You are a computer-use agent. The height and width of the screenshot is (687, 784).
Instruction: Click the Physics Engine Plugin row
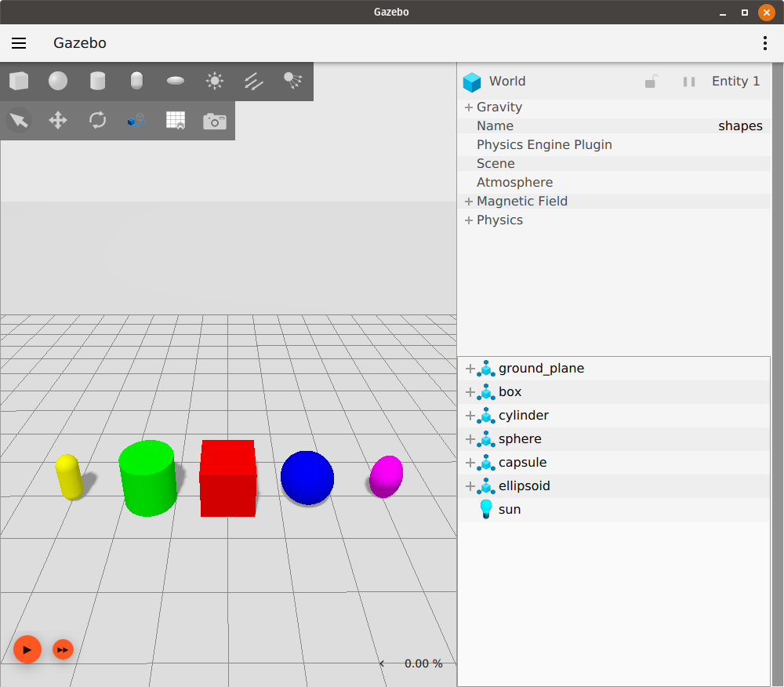point(614,145)
